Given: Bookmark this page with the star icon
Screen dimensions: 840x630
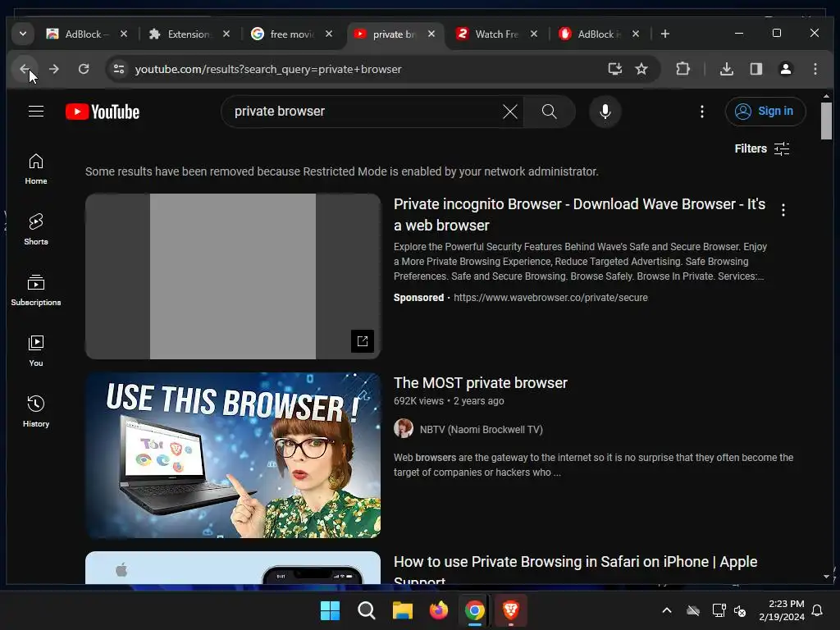Looking at the screenshot, I should [x=641, y=69].
